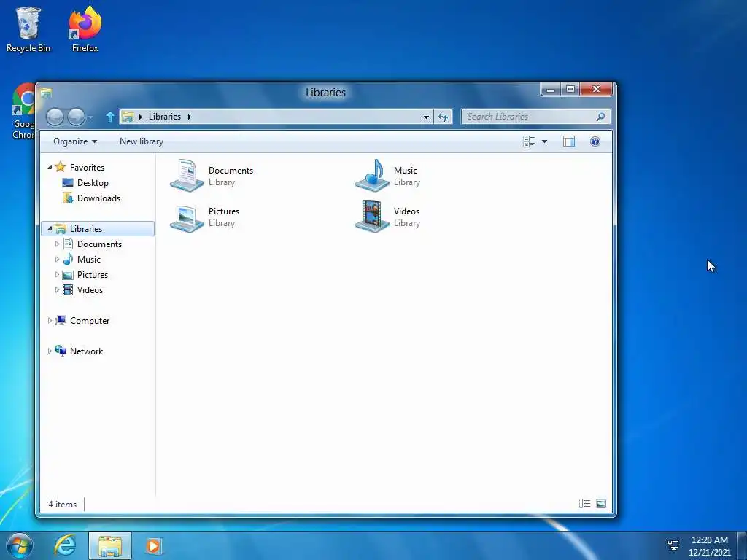Viewport: 747px width, 560px height.
Task: Go back with the Back arrow button
Action: tap(55, 117)
